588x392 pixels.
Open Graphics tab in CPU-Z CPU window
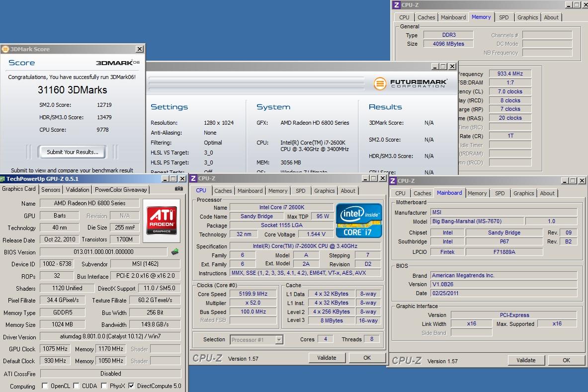click(325, 191)
